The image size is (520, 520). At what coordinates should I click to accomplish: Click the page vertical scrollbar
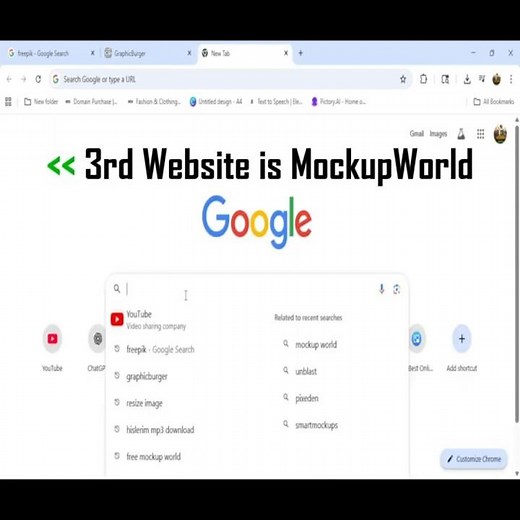517,273
